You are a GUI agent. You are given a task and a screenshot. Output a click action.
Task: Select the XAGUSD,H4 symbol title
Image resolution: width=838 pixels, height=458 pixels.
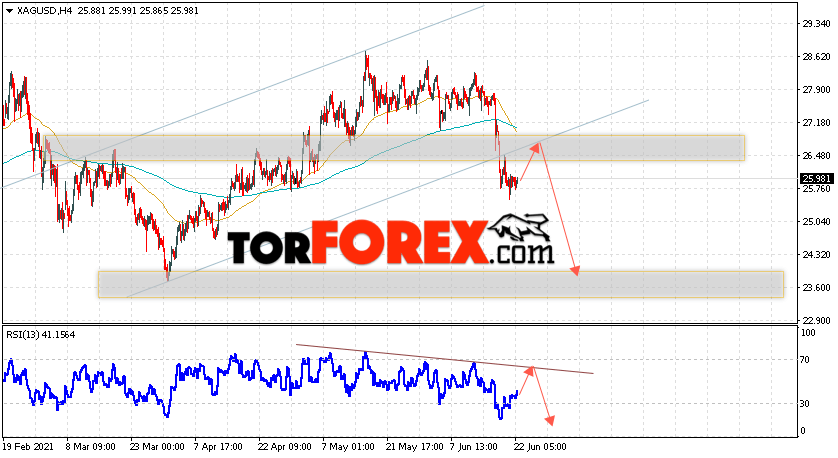pyautogui.click(x=44, y=11)
